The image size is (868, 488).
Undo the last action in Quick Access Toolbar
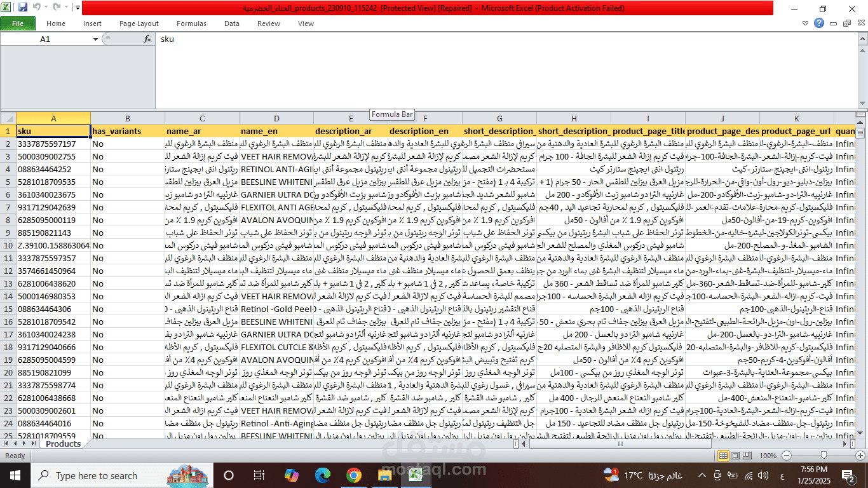(x=36, y=8)
